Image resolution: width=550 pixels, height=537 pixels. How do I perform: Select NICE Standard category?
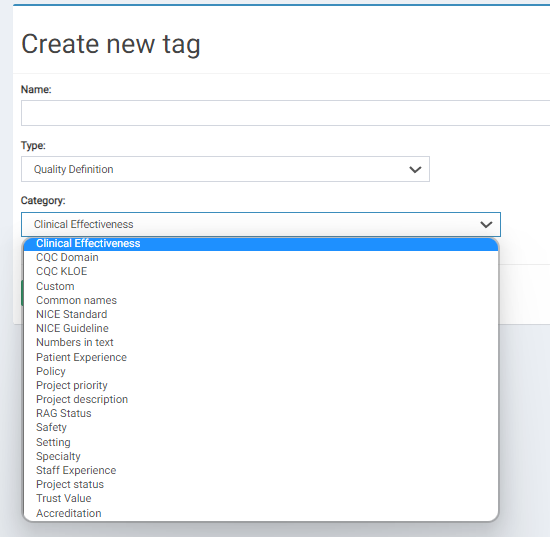(261, 314)
